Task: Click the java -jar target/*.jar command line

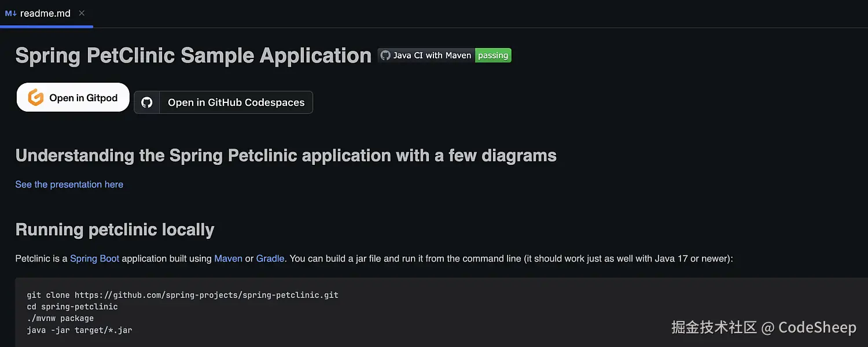Action: 79,330
